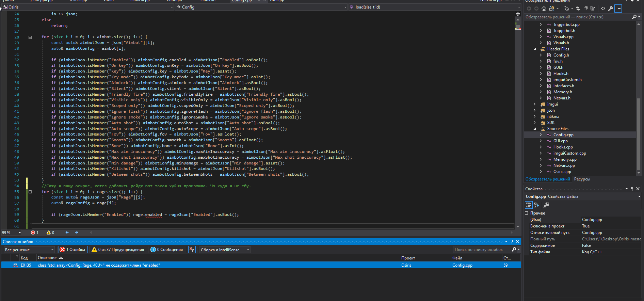Open properties via wrench icon in Solution Explorer
644x301 pixels.
611,9
